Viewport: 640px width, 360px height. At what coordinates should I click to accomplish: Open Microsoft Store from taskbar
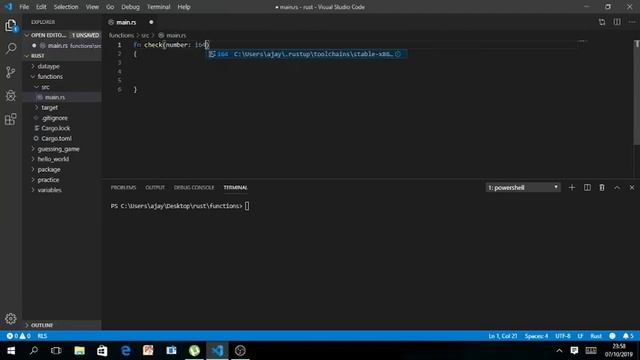click(102, 351)
